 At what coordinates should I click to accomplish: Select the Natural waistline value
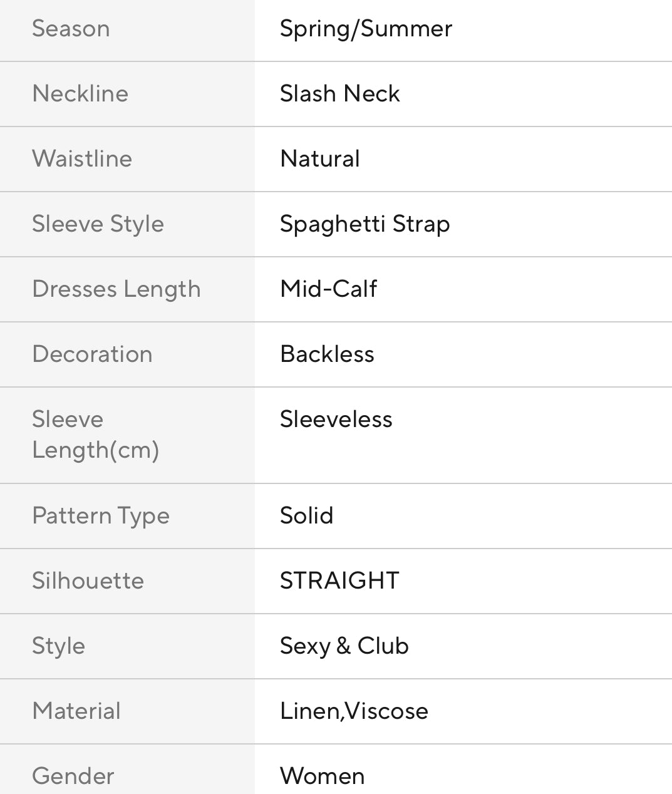pyautogui.click(x=319, y=159)
